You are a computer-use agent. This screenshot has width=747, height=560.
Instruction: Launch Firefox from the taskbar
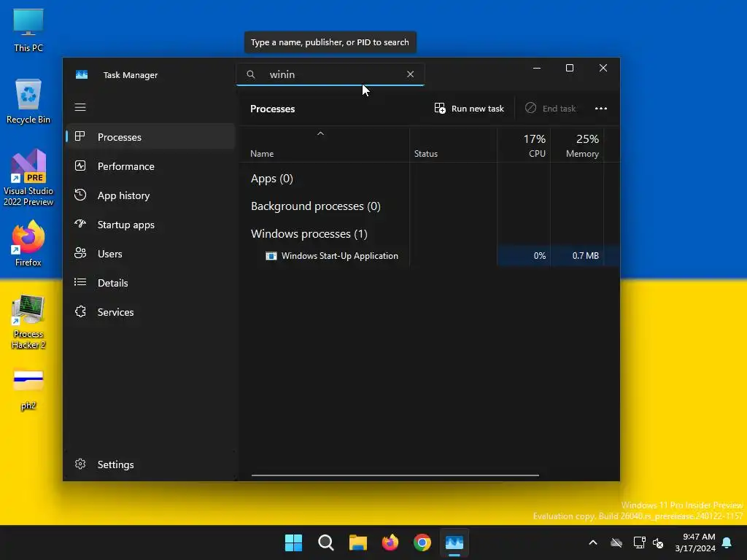(390, 542)
